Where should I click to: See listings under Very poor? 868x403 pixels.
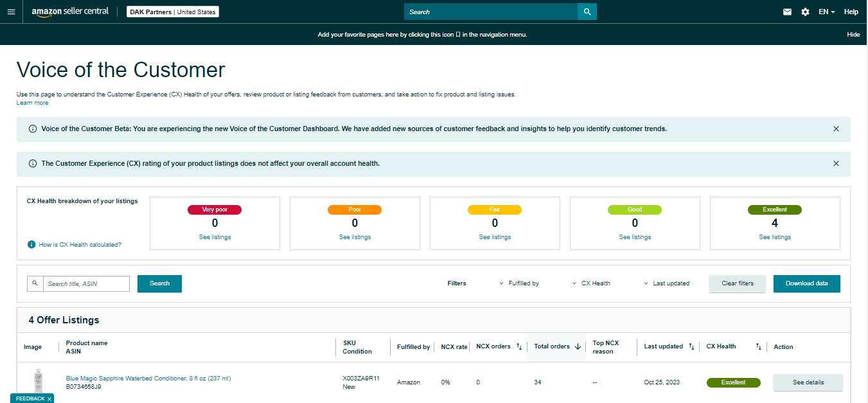215,237
